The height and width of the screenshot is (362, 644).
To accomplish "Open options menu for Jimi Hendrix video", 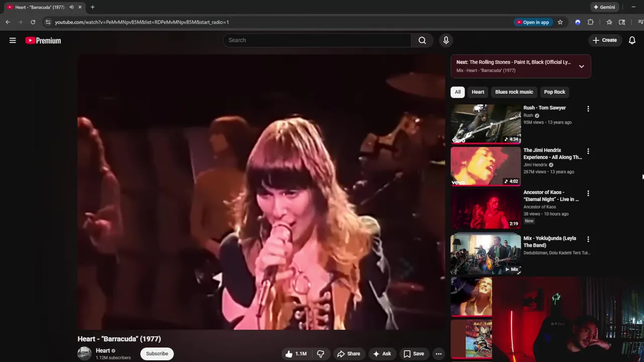I will click(588, 151).
